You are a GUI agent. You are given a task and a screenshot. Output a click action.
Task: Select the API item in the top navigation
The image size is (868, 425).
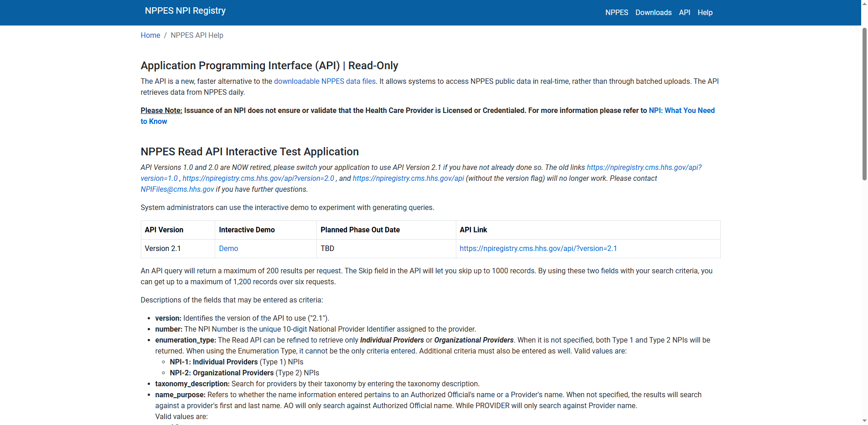pyautogui.click(x=684, y=12)
